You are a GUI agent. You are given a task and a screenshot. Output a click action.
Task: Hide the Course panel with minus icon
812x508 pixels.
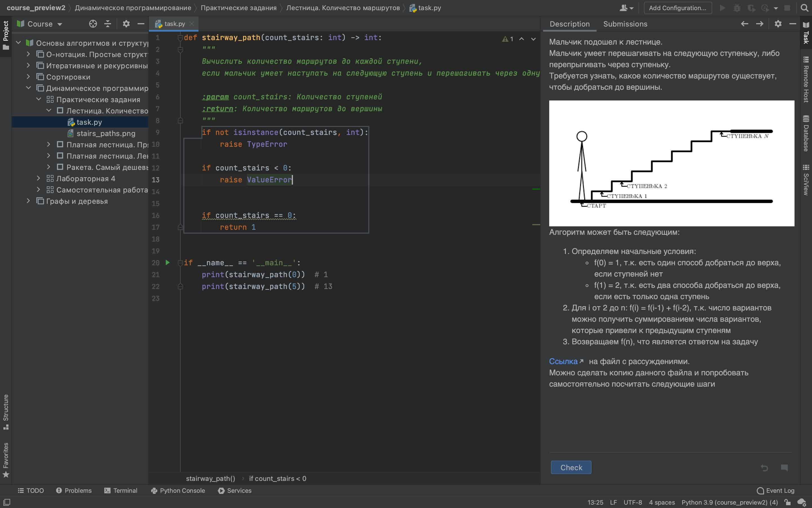(141, 24)
